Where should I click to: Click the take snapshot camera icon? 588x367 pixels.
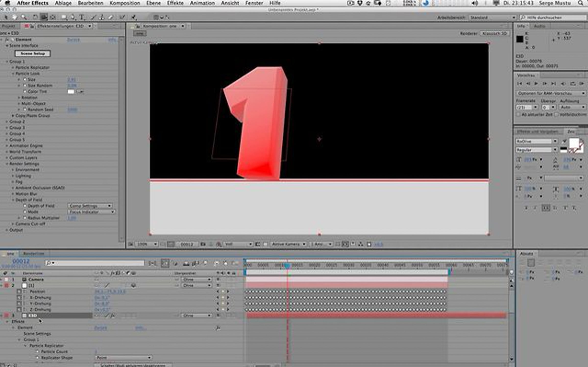point(203,244)
